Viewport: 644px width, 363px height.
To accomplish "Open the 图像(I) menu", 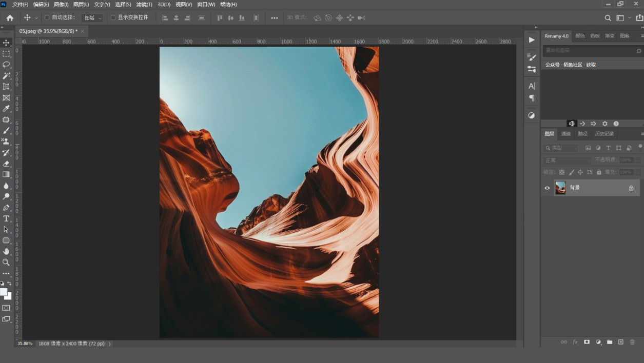I will pyautogui.click(x=61, y=4).
